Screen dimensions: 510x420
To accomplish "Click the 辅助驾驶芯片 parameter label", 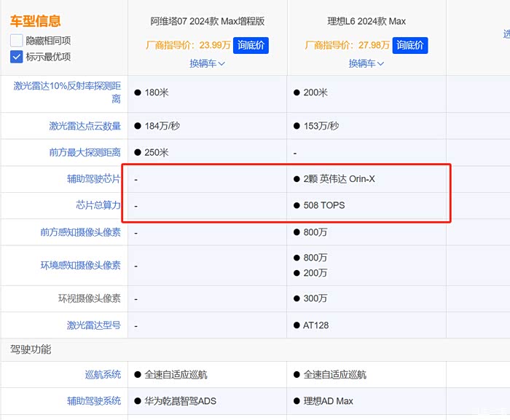I will coord(93,179).
